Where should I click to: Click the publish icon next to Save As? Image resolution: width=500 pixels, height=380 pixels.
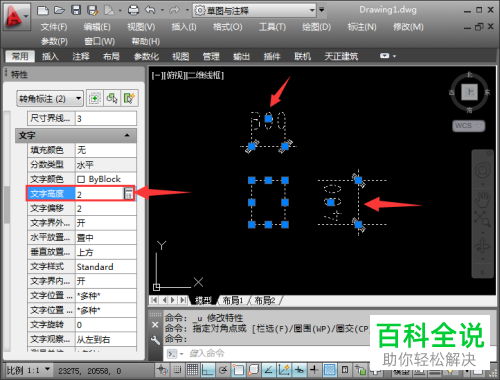click(x=109, y=10)
